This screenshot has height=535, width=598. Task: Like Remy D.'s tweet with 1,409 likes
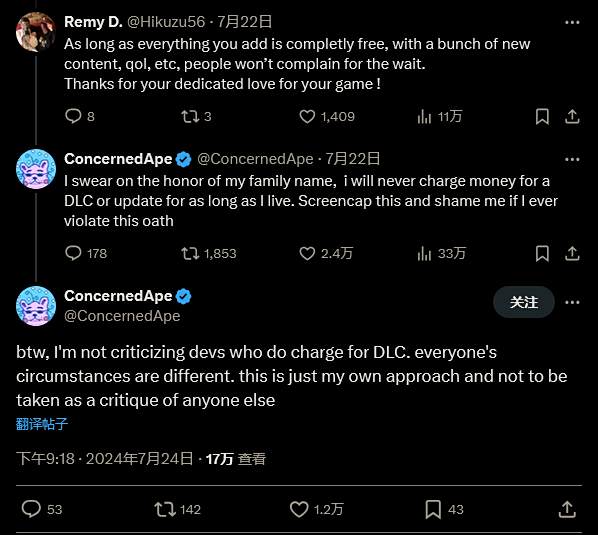307,116
